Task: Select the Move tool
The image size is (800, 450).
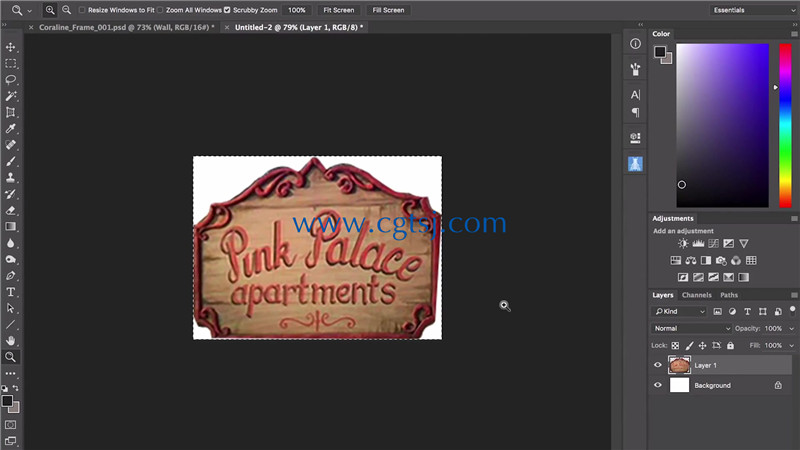Action: point(10,47)
